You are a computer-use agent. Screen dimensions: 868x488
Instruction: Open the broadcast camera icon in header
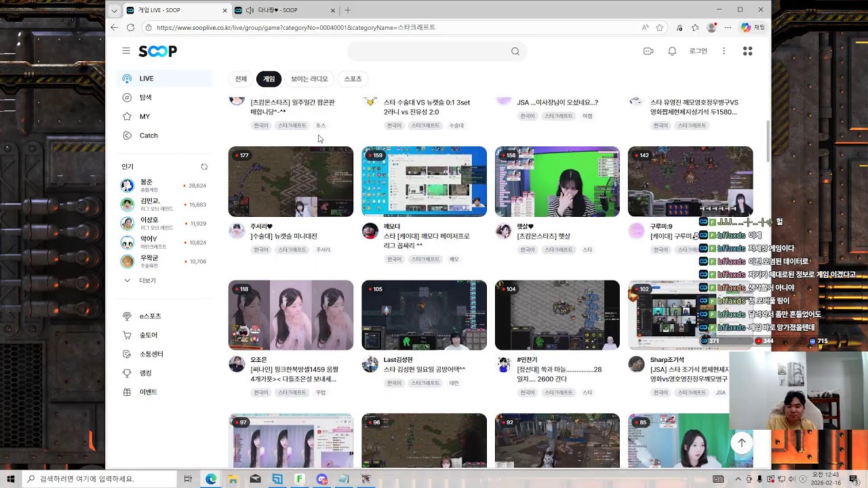click(648, 51)
